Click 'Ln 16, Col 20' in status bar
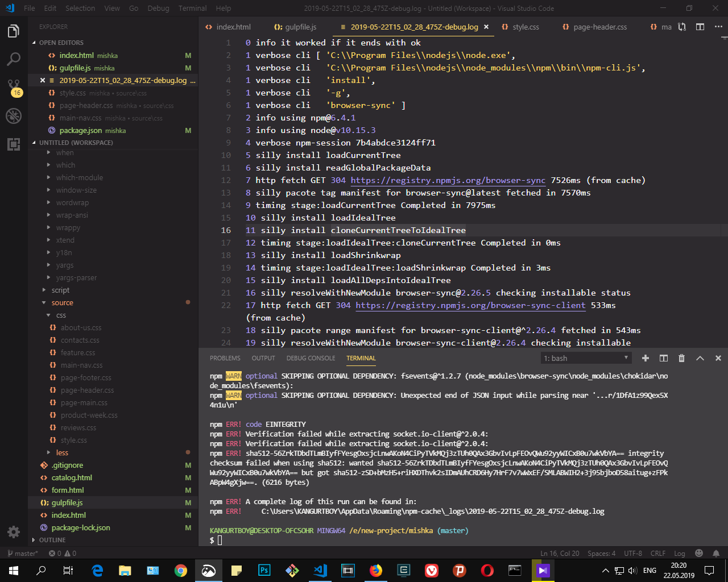Screen dimensions: 728x582 pyautogui.click(x=560, y=553)
